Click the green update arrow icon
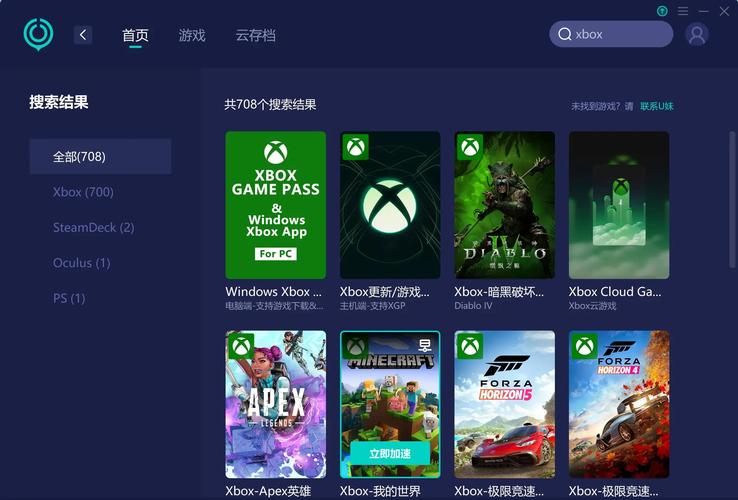The height and width of the screenshot is (500, 738). (662, 11)
